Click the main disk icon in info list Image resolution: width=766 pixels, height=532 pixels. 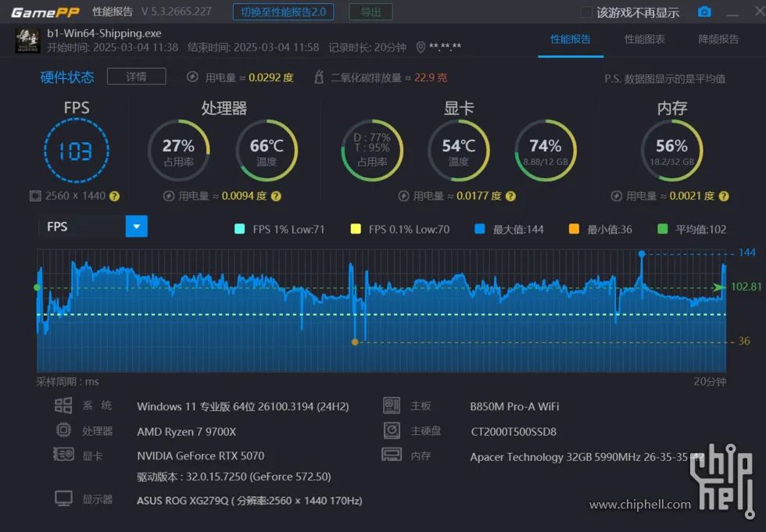pyautogui.click(x=392, y=430)
